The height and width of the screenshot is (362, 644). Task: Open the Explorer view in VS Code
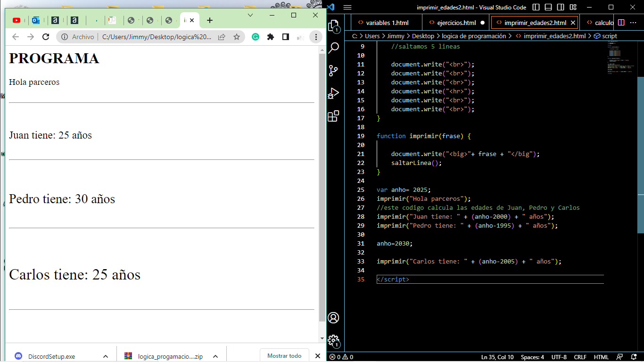(334, 25)
